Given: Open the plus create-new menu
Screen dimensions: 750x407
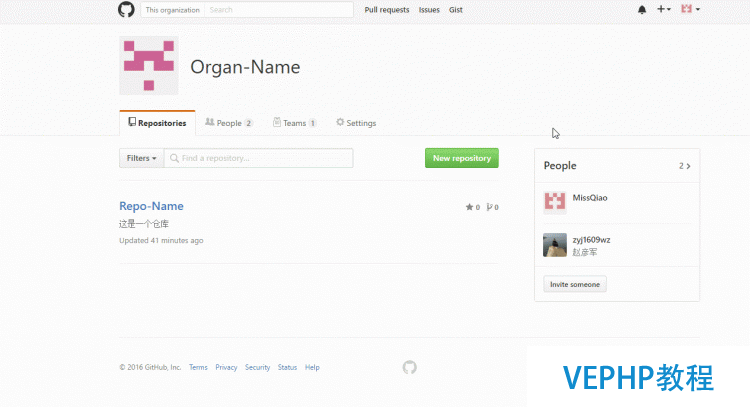Looking at the screenshot, I should [x=663, y=9].
